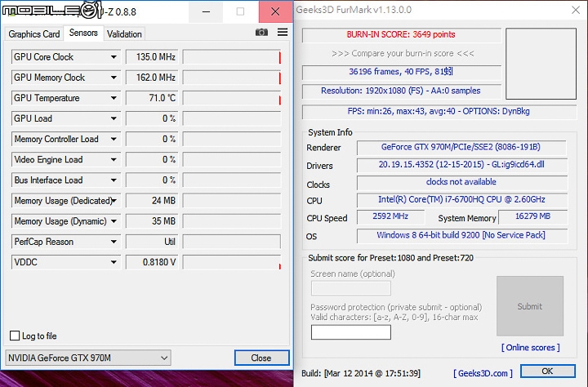Click the password protection input field

[351, 332]
